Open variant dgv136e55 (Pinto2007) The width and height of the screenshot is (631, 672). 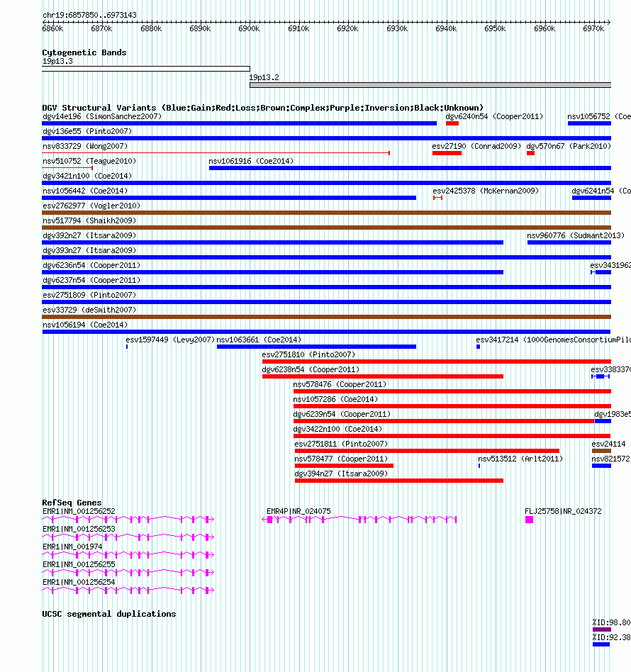click(x=87, y=132)
